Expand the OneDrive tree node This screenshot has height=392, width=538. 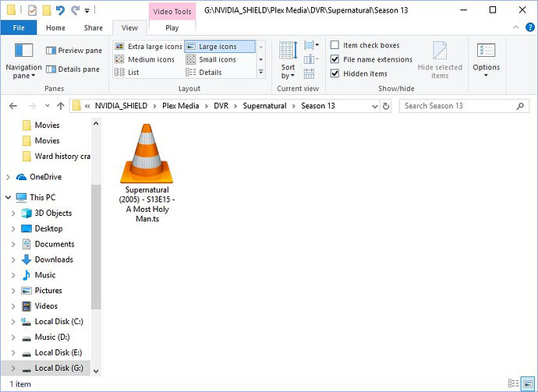point(9,177)
